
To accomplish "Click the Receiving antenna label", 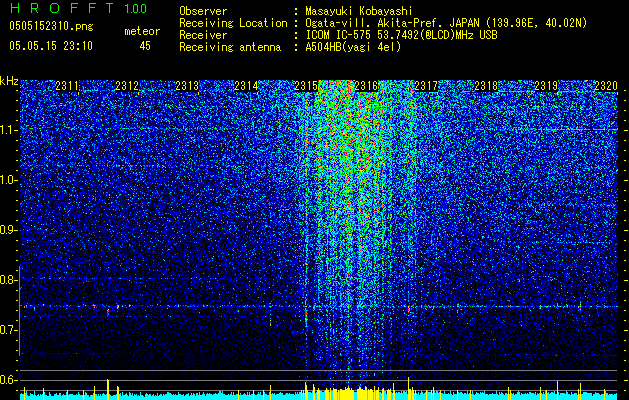I will (230, 47).
